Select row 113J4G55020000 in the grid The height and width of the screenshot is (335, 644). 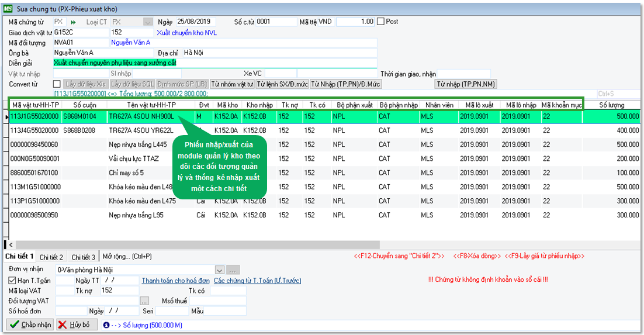tap(324, 130)
